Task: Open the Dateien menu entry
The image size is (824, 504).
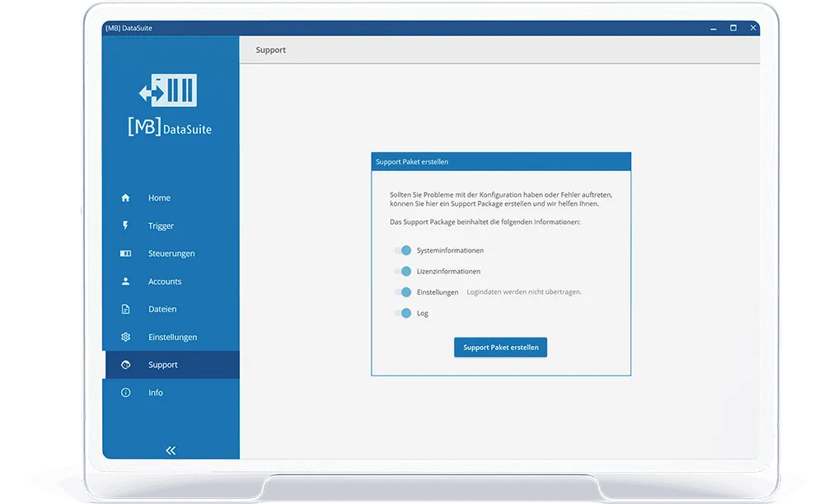Action: 171,309
